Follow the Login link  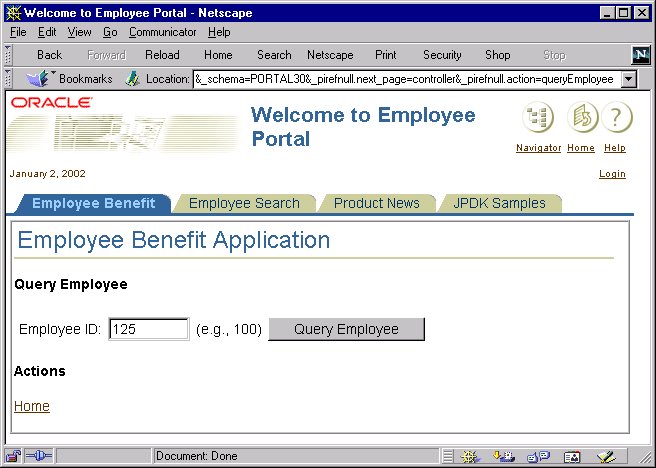click(x=612, y=174)
